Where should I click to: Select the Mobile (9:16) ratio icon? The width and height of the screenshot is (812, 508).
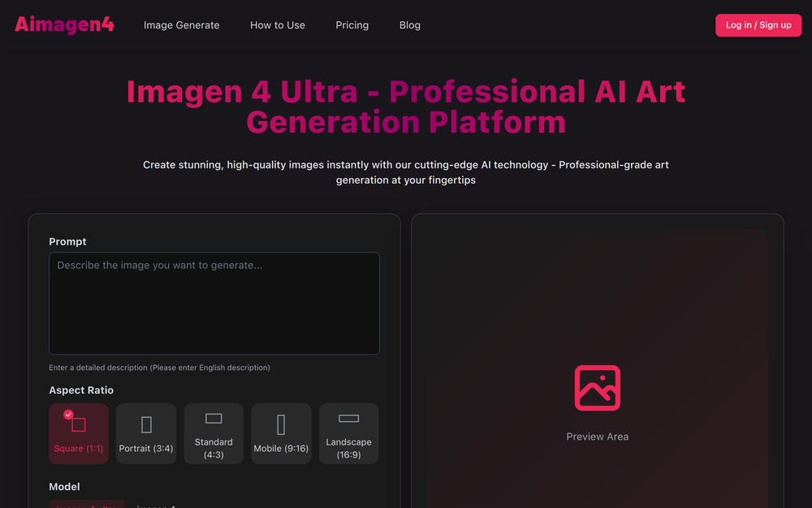coord(281,423)
